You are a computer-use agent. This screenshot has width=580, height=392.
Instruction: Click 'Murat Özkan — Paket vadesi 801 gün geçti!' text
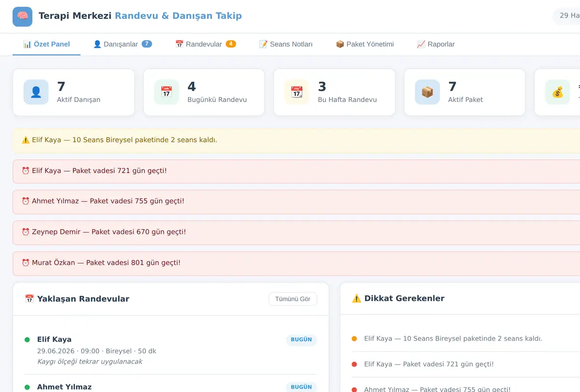tap(106, 263)
